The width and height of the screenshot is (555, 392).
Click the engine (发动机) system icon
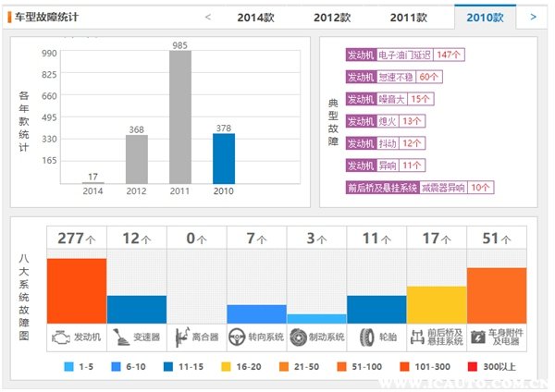pos(62,337)
